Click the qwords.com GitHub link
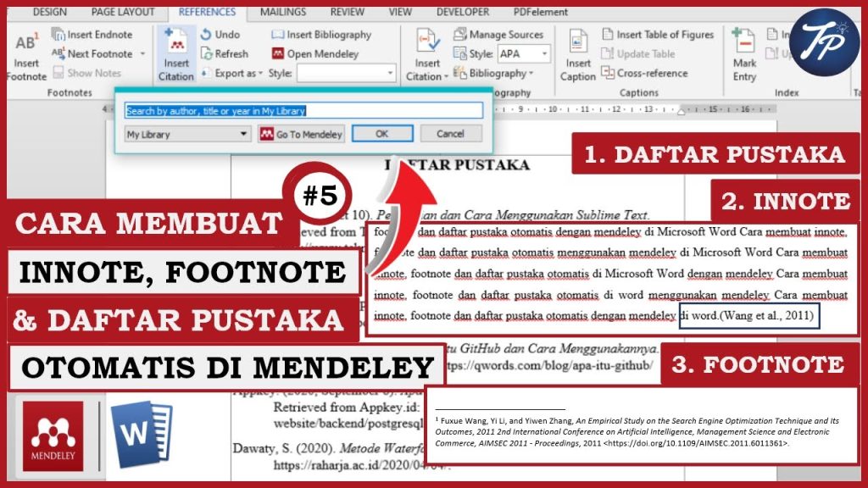This screenshot has height=488, width=868. point(549,365)
